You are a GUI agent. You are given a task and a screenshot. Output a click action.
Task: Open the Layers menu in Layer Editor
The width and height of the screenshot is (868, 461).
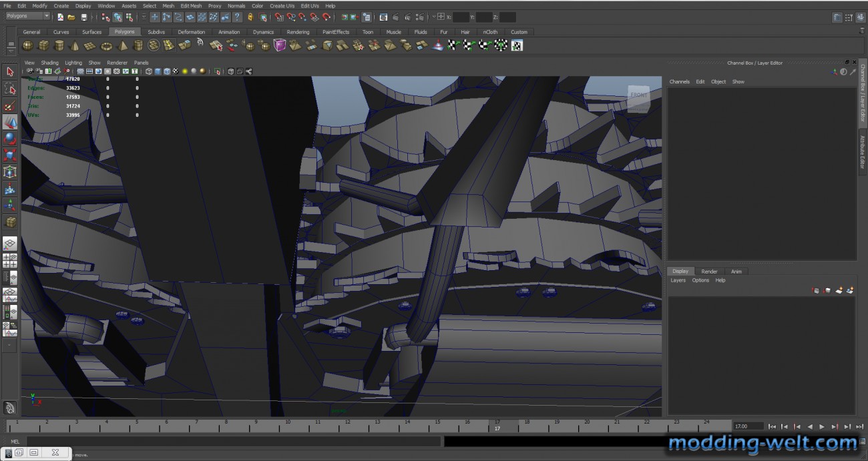coord(678,280)
